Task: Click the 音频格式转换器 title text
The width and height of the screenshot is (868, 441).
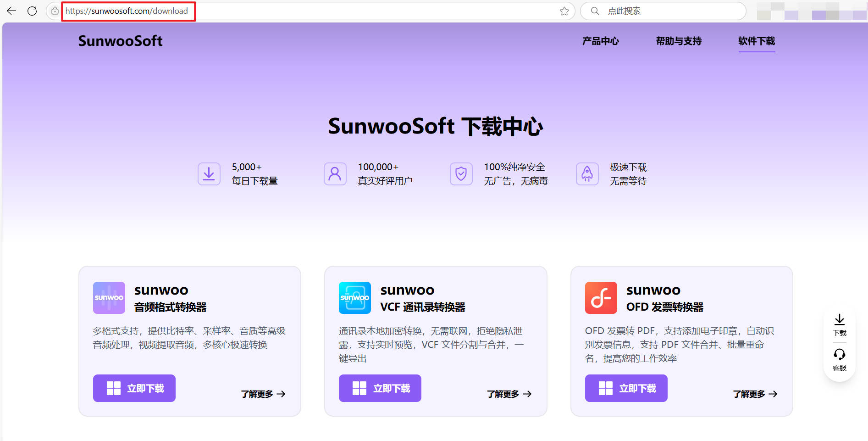Action: tap(171, 307)
